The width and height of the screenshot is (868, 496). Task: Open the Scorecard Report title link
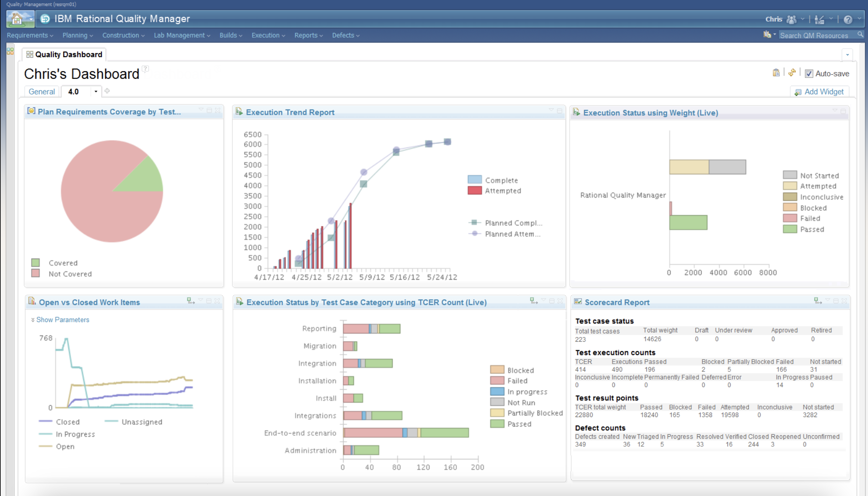tap(617, 302)
